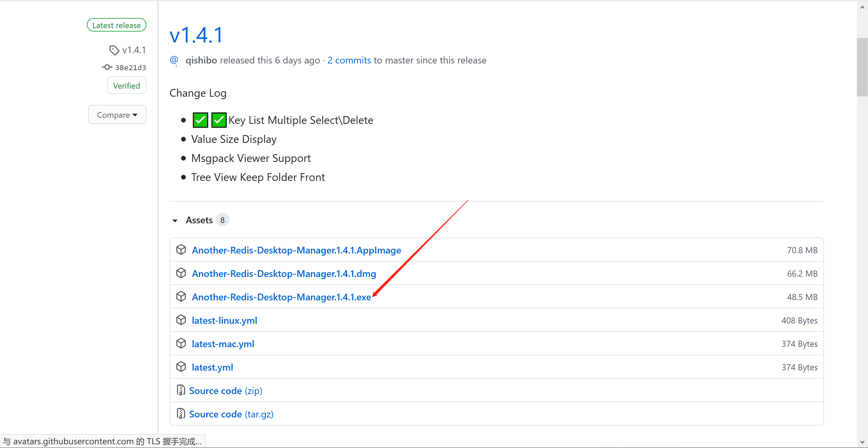
Task: Click the 408 Bytes size text
Action: click(x=800, y=320)
